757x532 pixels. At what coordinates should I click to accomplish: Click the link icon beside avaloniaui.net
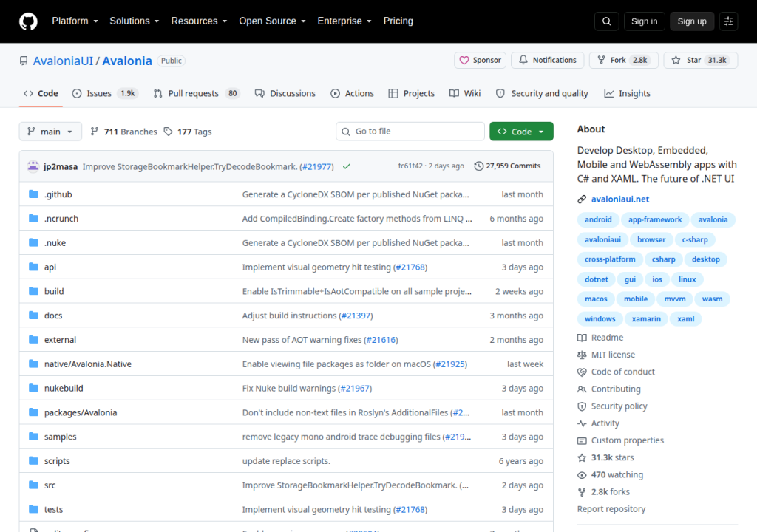(582, 199)
